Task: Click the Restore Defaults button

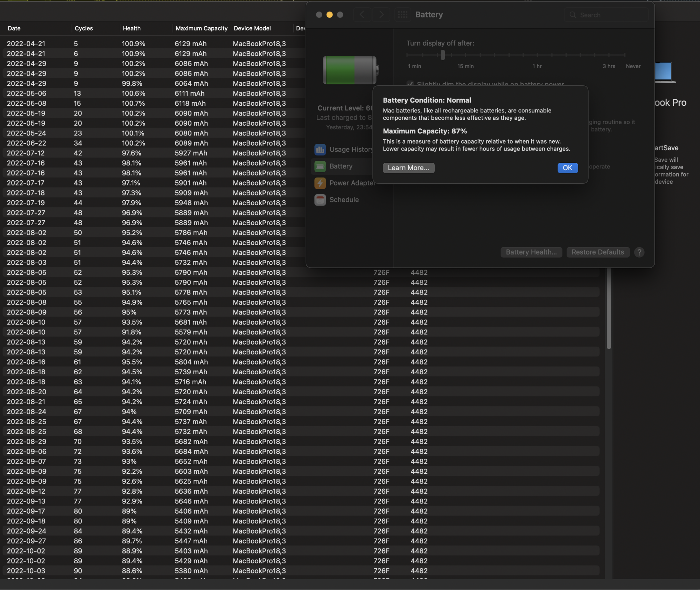Action: [597, 252]
